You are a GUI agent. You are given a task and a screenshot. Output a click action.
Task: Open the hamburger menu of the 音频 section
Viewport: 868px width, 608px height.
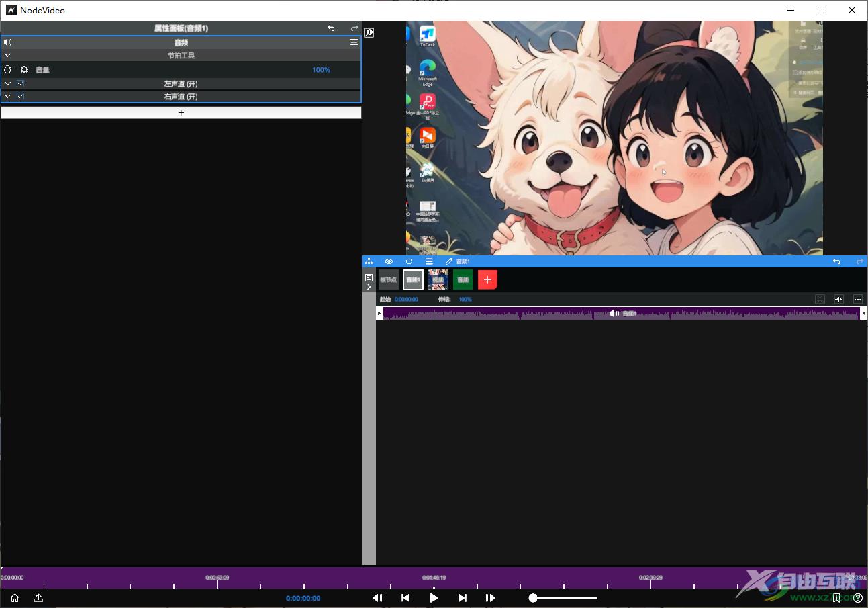pos(354,42)
